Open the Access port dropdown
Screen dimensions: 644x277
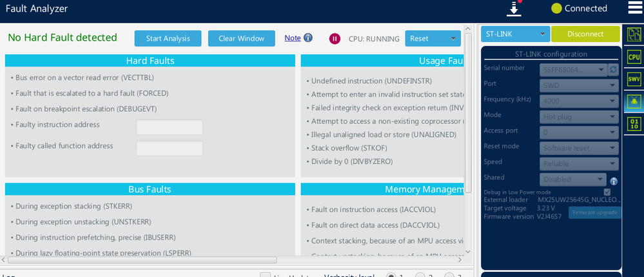click(x=579, y=132)
